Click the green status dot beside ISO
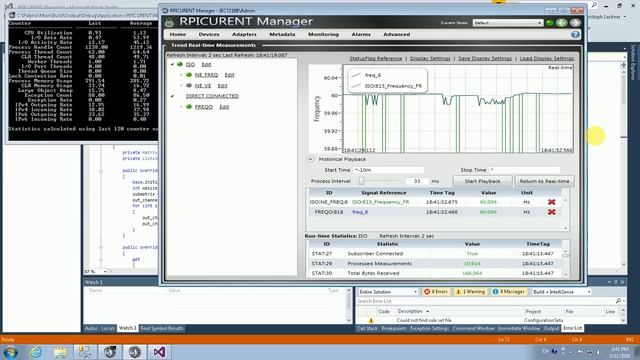This screenshot has width=640, height=360. 180,64
